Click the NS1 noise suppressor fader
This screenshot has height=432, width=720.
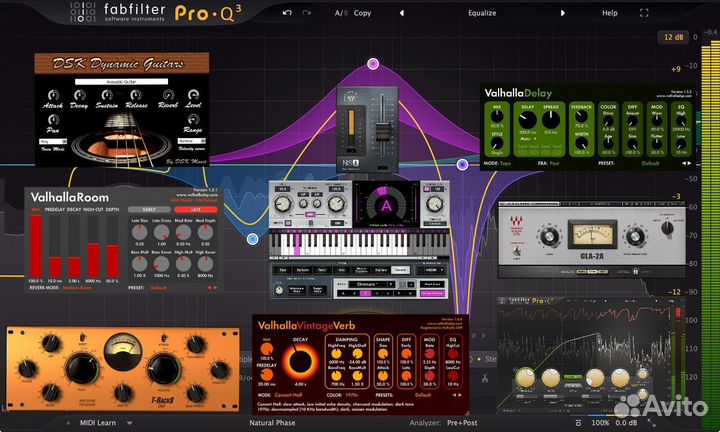point(382,130)
